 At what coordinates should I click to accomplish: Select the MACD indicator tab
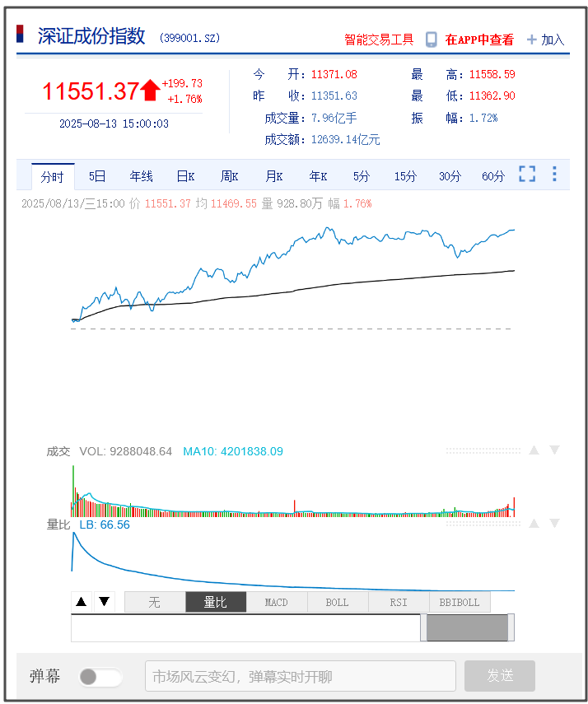tap(277, 603)
